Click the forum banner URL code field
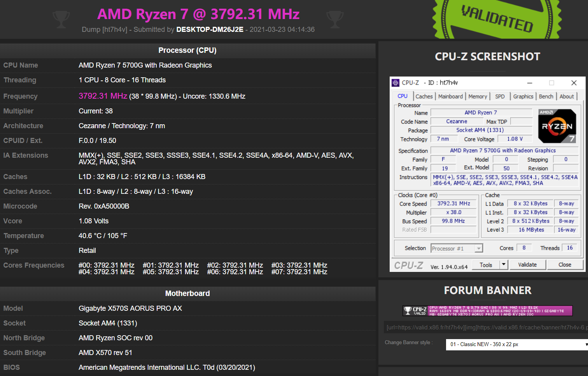Screen dimensions: 588x376 (486, 327)
